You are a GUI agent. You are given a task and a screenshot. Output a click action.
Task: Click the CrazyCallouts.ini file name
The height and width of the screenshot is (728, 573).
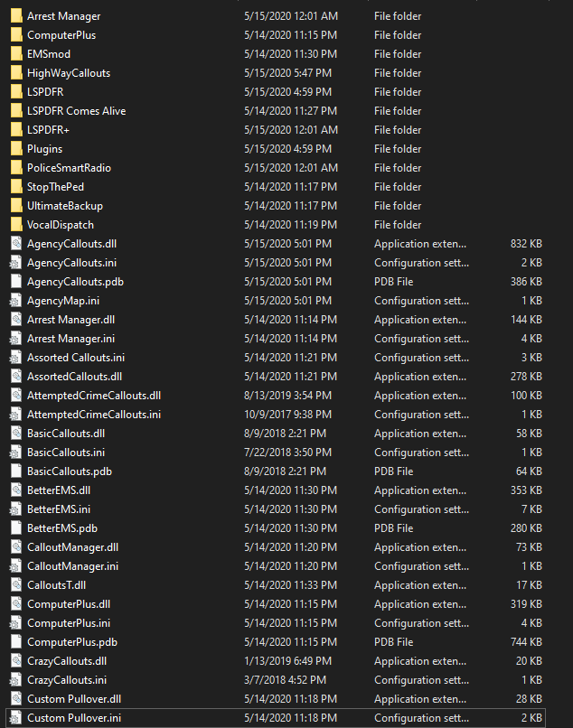coord(67,680)
